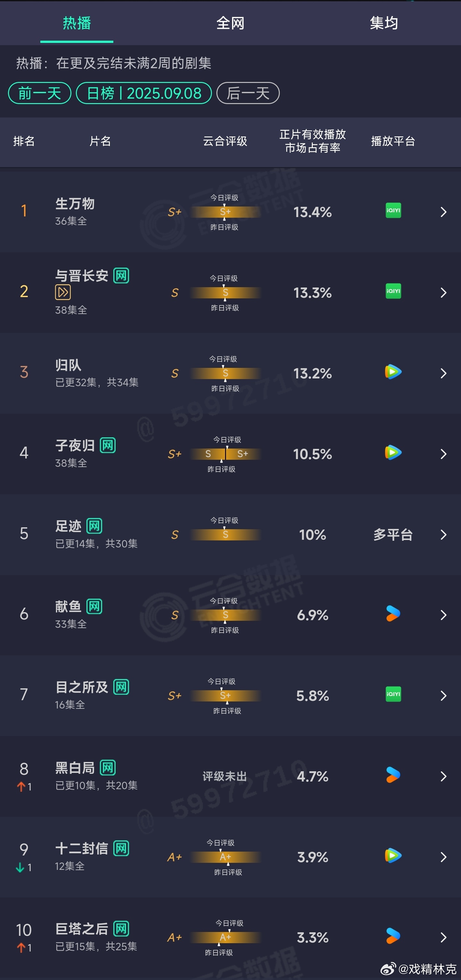Tap the rating bar for 子夜归
Image resolution: width=461 pixels, height=980 pixels.
tap(226, 454)
